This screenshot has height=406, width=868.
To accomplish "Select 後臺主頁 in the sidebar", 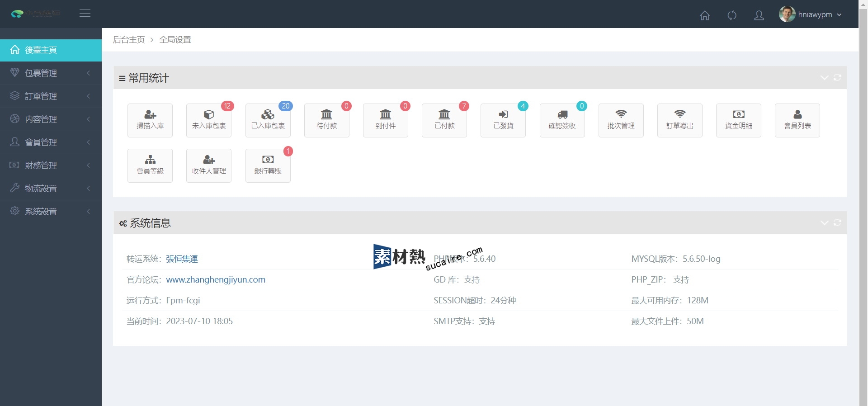I will 51,50.
